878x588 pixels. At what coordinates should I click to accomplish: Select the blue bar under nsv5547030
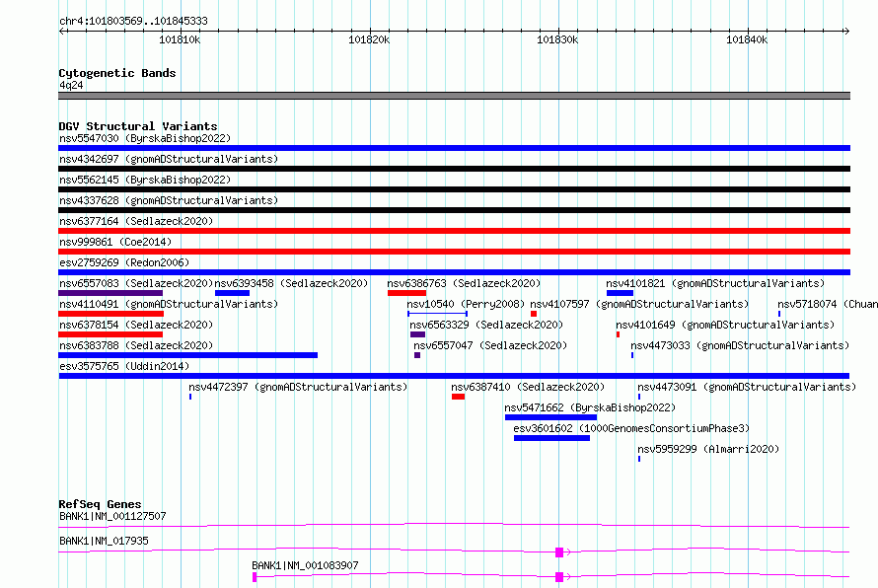tap(454, 148)
